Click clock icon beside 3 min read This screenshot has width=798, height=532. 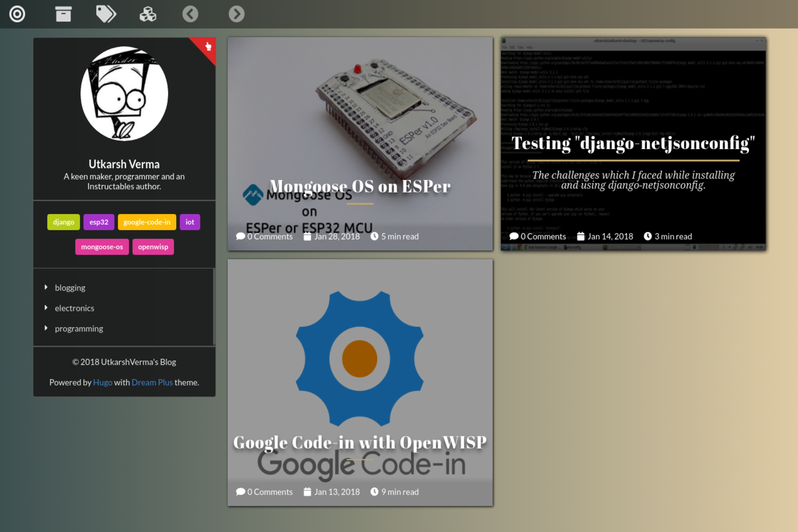tap(648, 236)
